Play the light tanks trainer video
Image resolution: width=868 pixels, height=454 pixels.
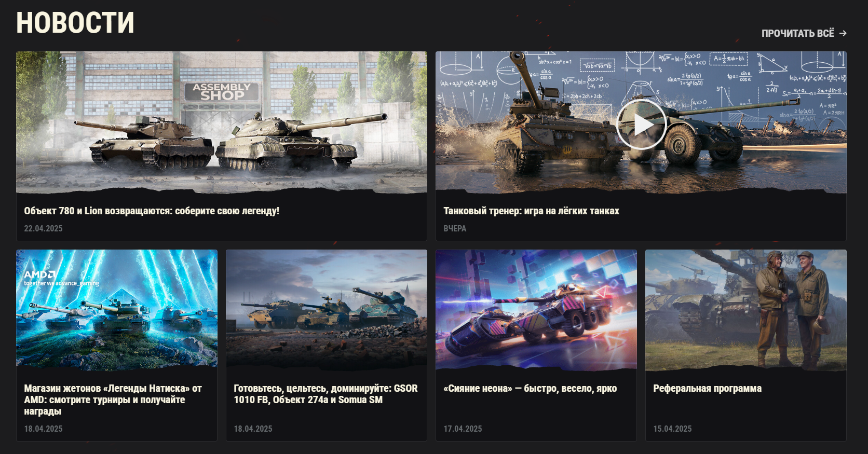[x=641, y=125]
